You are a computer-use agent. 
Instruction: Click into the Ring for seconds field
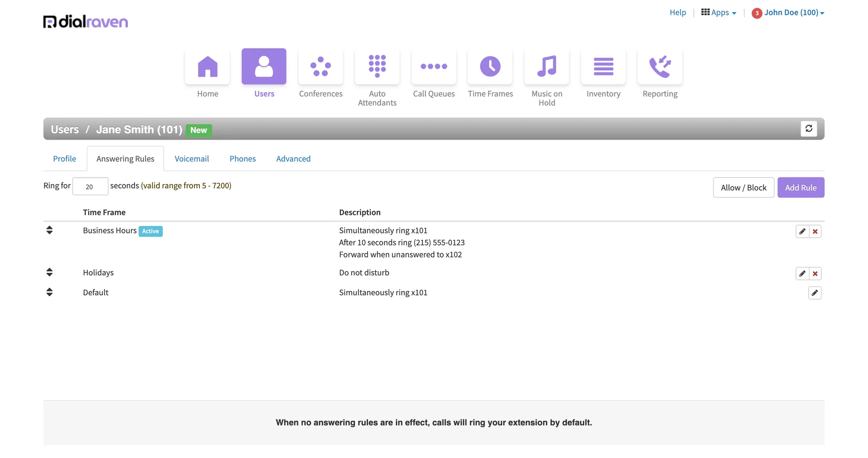tap(90, 186)
